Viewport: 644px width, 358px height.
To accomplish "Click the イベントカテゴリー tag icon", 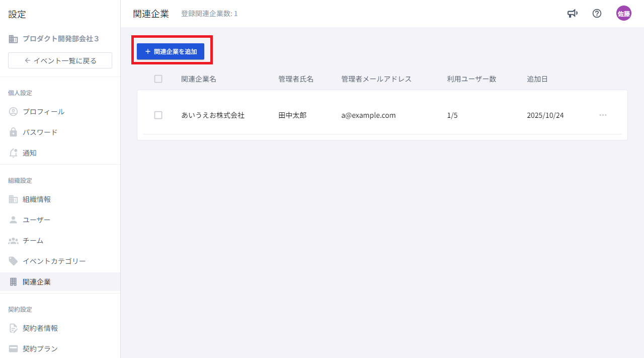I will [x=14, y=261].
